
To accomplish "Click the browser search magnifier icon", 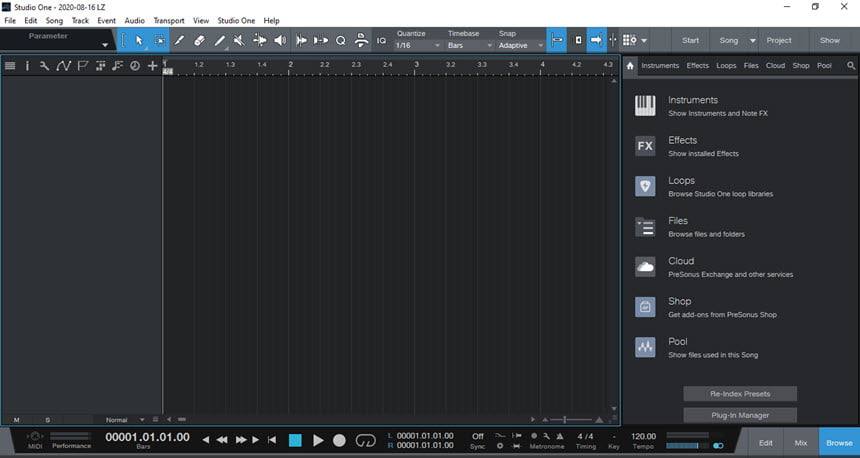I will point(851,65).
